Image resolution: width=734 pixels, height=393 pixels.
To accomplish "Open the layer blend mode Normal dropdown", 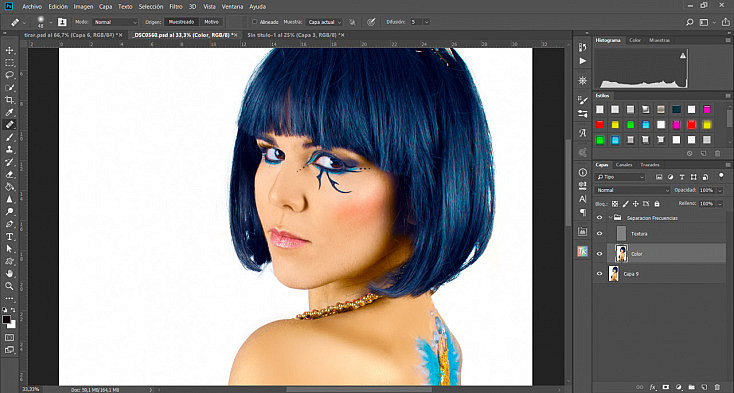I will 633,190.
